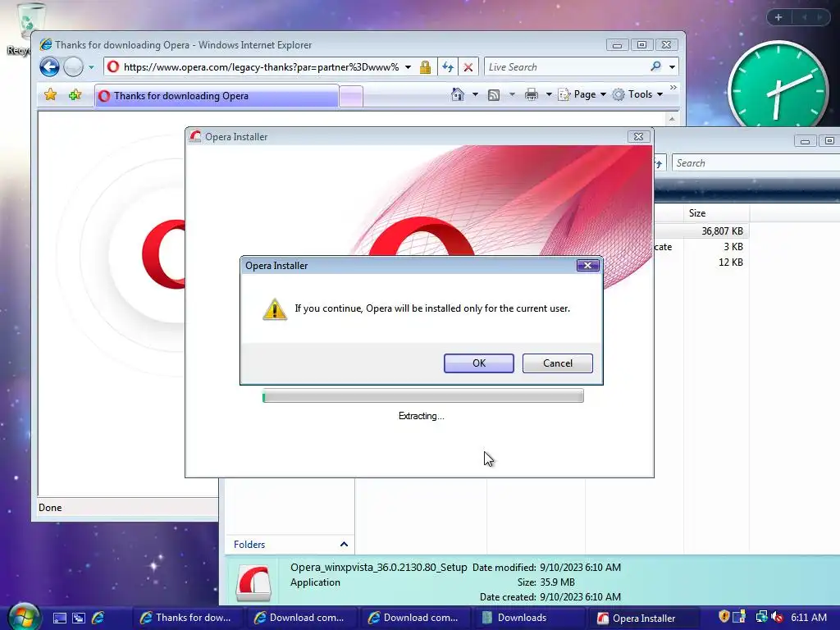The image size is (840, 630).
Task: Click the sidebar Add gadgets plus button
Action: tap(778, 17)
